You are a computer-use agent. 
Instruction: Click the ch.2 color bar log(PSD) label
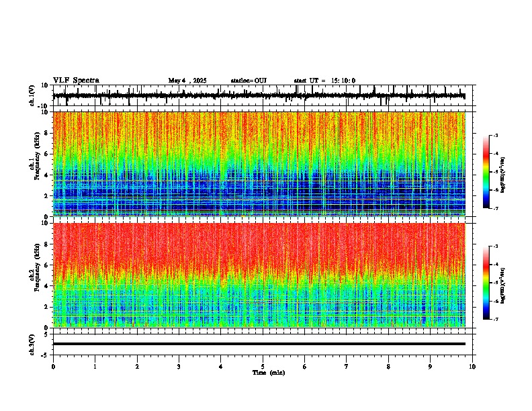pyautogui.click(x=503, y=285)
